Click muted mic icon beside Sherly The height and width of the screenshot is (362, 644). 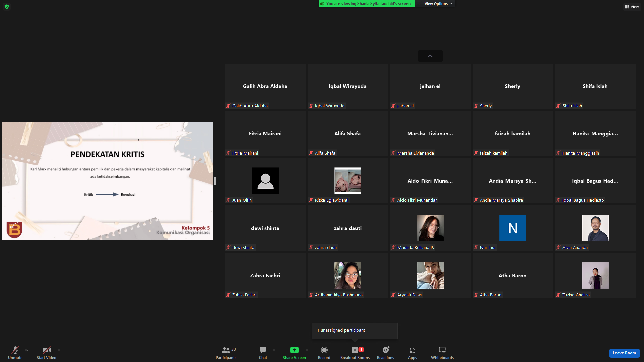(x=476, y=106)
